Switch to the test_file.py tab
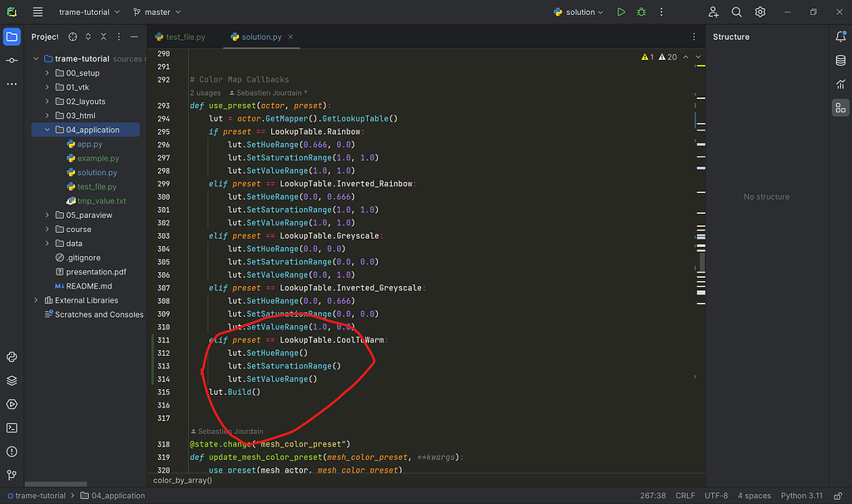This screenshot has height=504, width=852. point(186,37)
